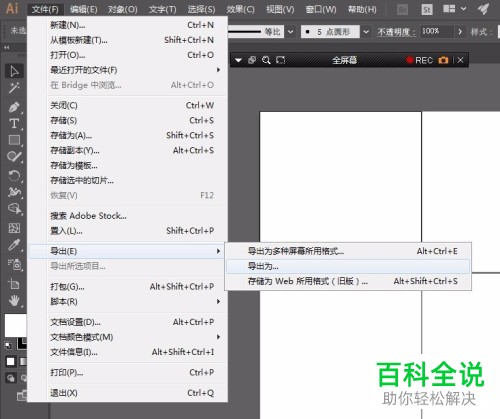Click the 不透明度 label link

396,32
